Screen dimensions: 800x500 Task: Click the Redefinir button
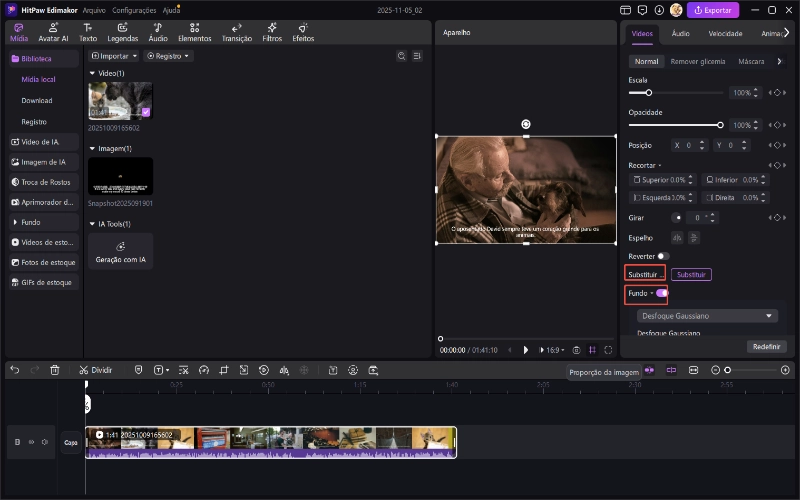point(766,346)
